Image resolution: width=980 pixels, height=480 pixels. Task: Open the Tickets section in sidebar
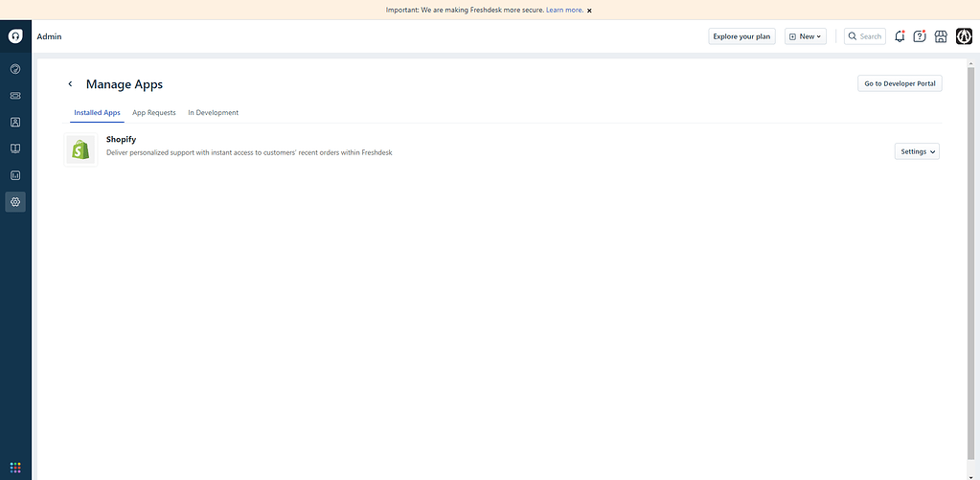(15, 96)
